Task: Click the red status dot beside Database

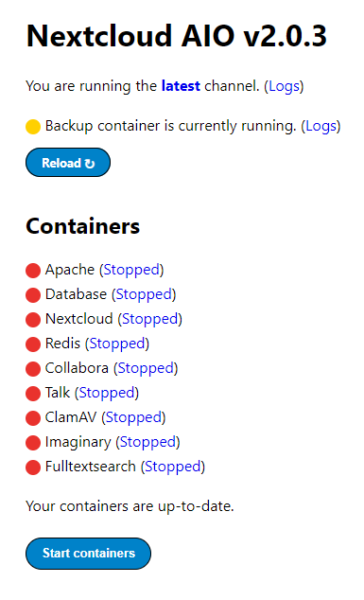Action: (x=33, y=295)
